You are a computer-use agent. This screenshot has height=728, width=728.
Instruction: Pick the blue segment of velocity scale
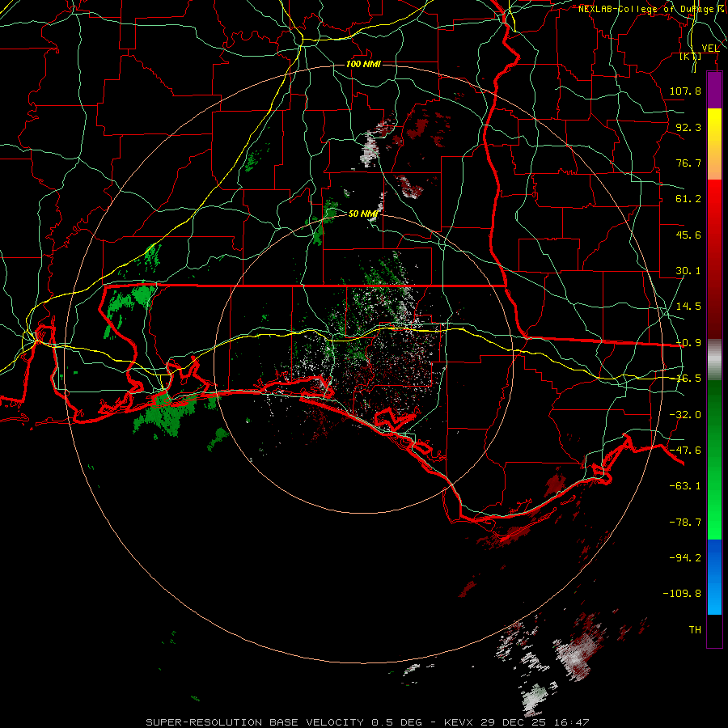tap(714, 577)
